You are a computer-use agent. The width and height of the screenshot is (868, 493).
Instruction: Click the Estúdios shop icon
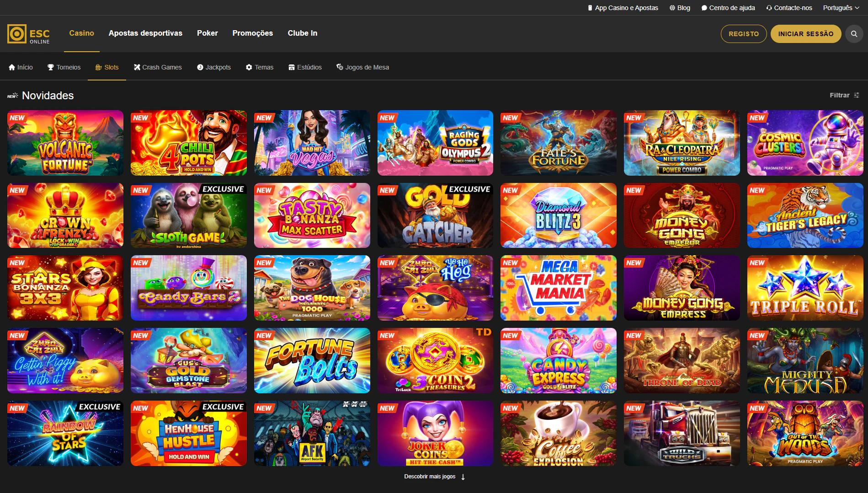pyautogui.click(x=292, y=67)
